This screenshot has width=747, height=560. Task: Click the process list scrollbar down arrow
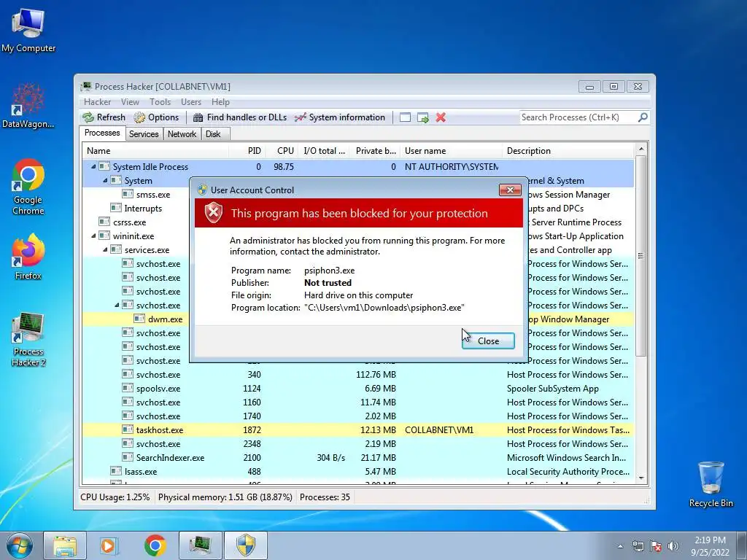click(x=641, y=478)
